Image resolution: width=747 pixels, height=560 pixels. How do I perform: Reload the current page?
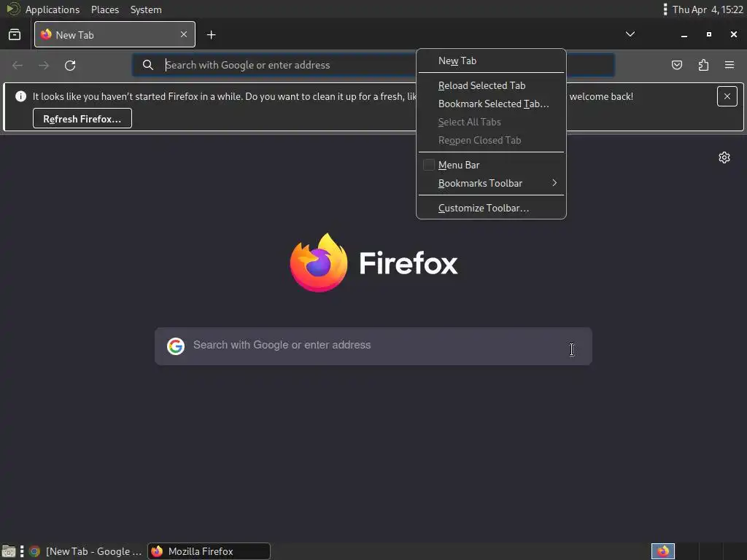point(70,65)
